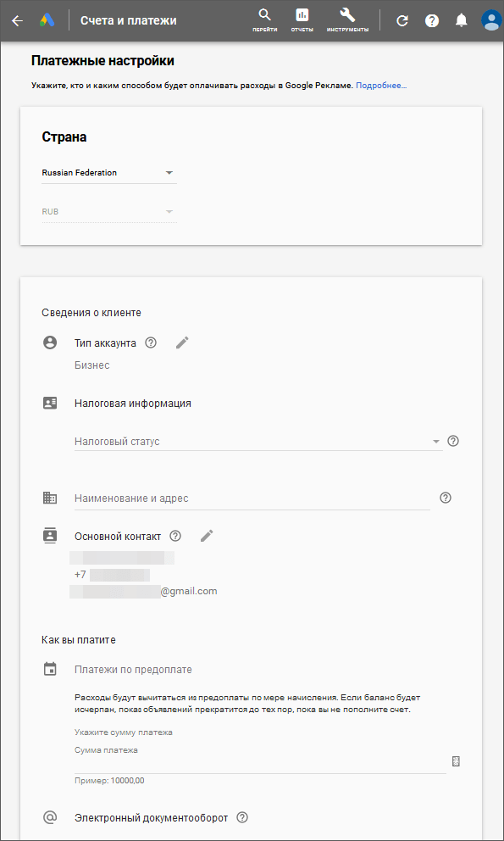
Task: Focus the Наименование и адрес field
Action: tap(252, 498)
